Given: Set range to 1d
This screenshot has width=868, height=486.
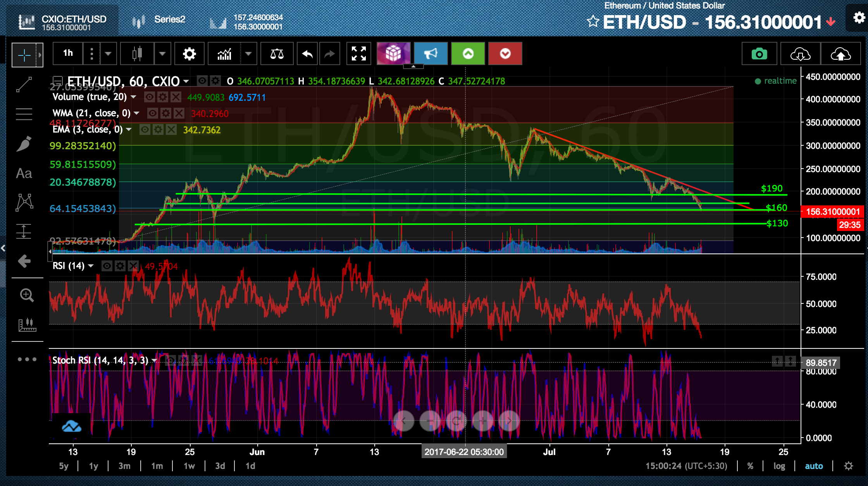Looking at the screenshot, I should [x=250, y=466].
